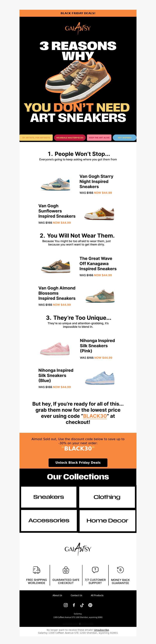Click the free shipping truck icon
The height and width of the screenshot is (644, 156).
(x=36, y=570)
